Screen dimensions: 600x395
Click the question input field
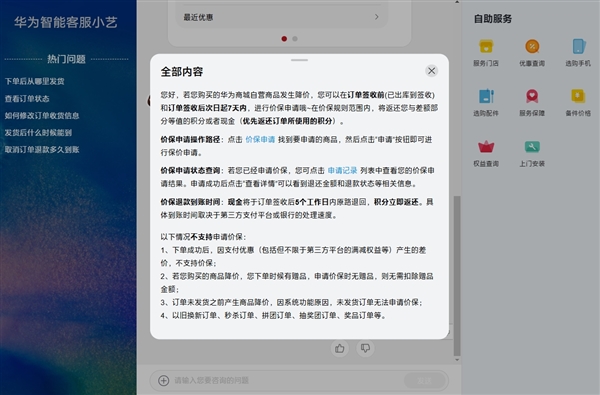(287, 380)
